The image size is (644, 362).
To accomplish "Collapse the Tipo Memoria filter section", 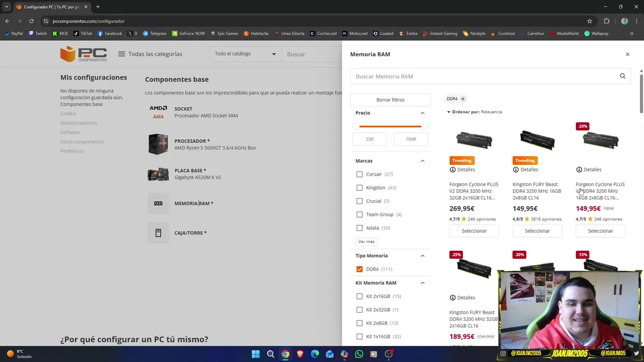I will pyautogui.click(x=423, y=256).
